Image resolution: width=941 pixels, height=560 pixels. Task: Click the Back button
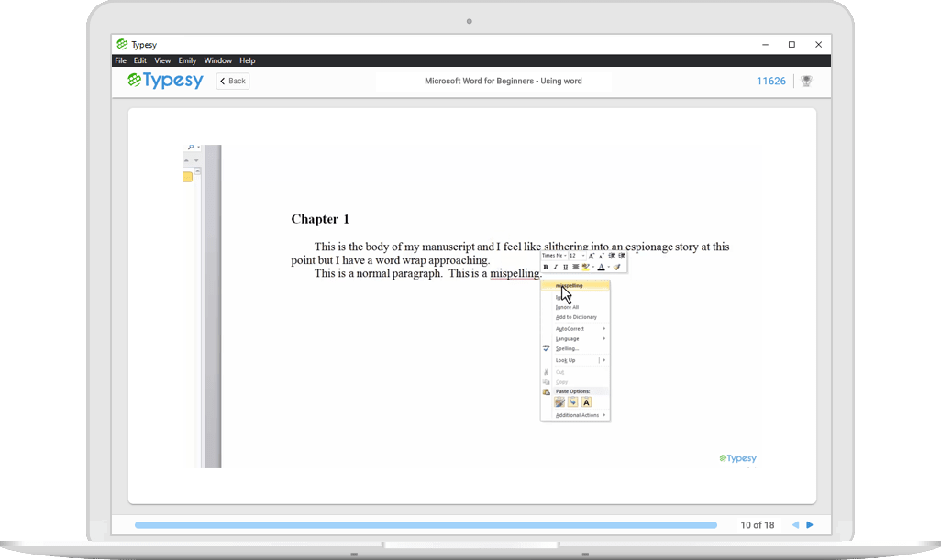[233, 81]
